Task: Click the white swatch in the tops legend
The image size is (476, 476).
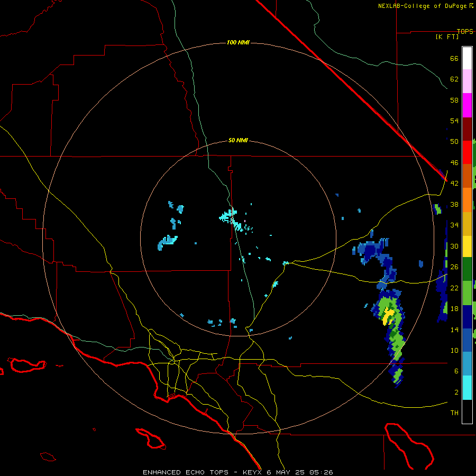Action: tap(467, 58)
